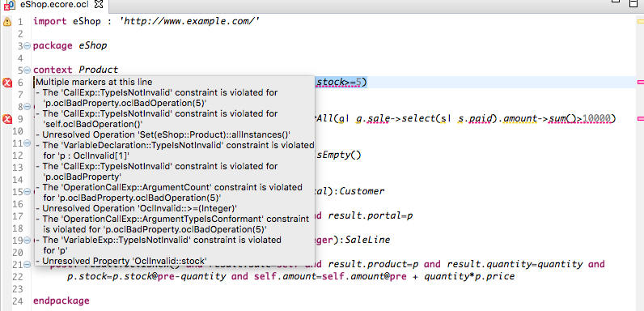Collapse the context Product fold on line 5
The image size is (644, 311).
click(x=28, y=70)
